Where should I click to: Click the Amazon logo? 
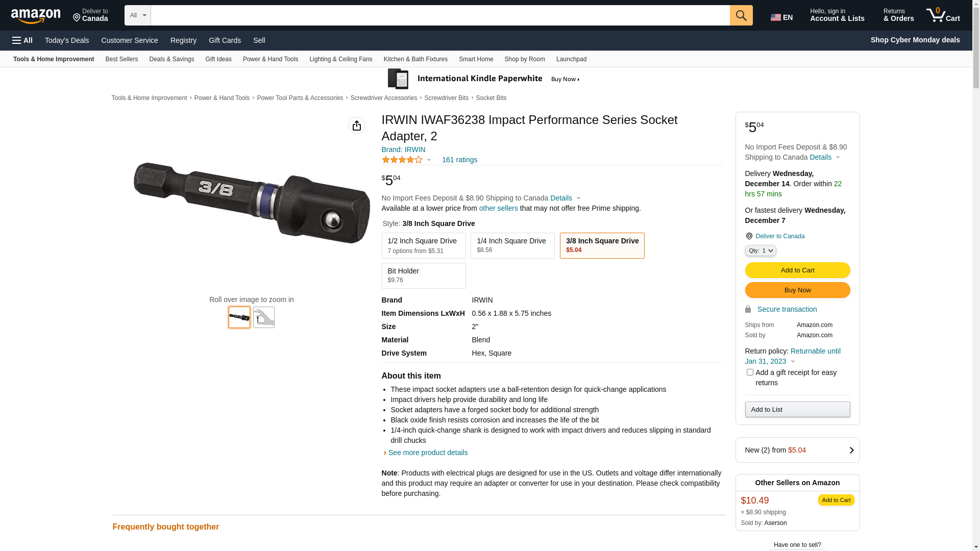(36, 16)
